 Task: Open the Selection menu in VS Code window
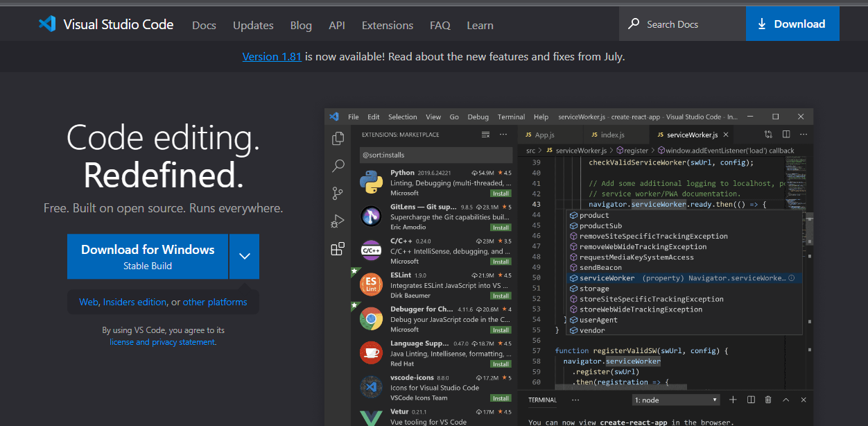[403, 117]
